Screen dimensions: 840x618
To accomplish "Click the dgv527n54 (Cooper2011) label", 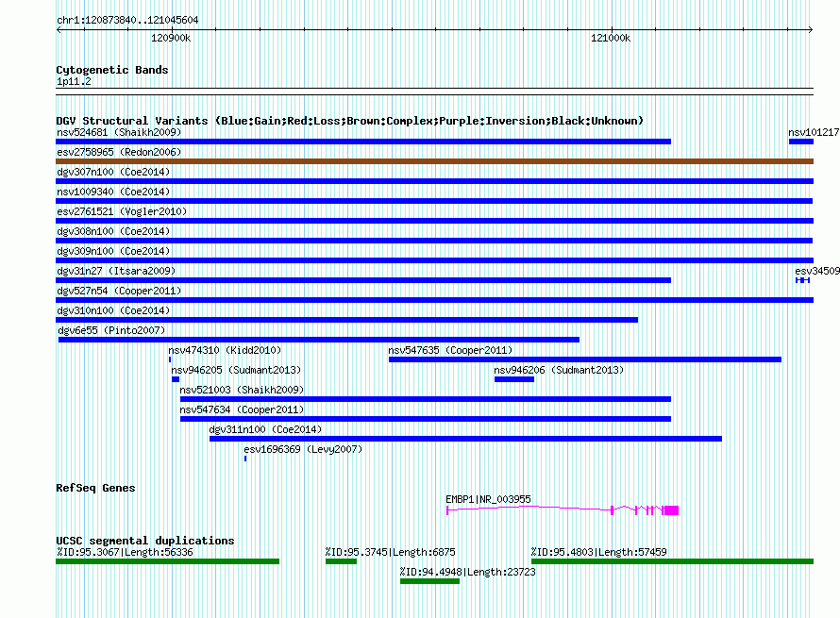I will point(119,291).
